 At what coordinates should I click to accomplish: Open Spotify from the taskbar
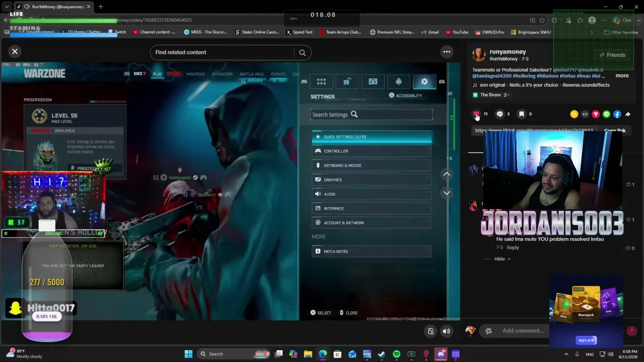pos(396,354)
